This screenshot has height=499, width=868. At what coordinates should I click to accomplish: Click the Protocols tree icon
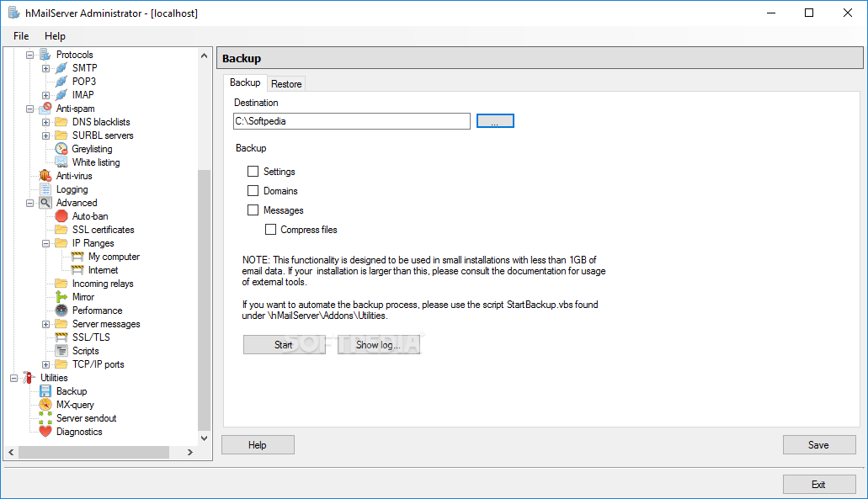[x=45, y=55]
